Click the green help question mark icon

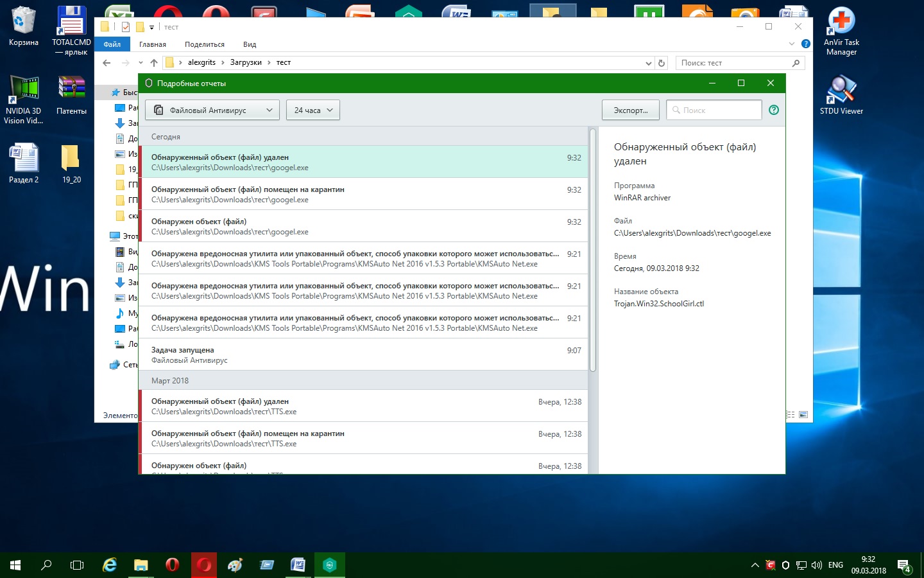click(774, 110)
